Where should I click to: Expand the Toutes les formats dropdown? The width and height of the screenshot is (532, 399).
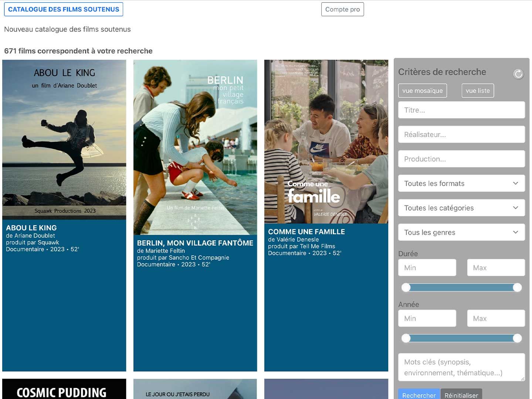[461, 183]
